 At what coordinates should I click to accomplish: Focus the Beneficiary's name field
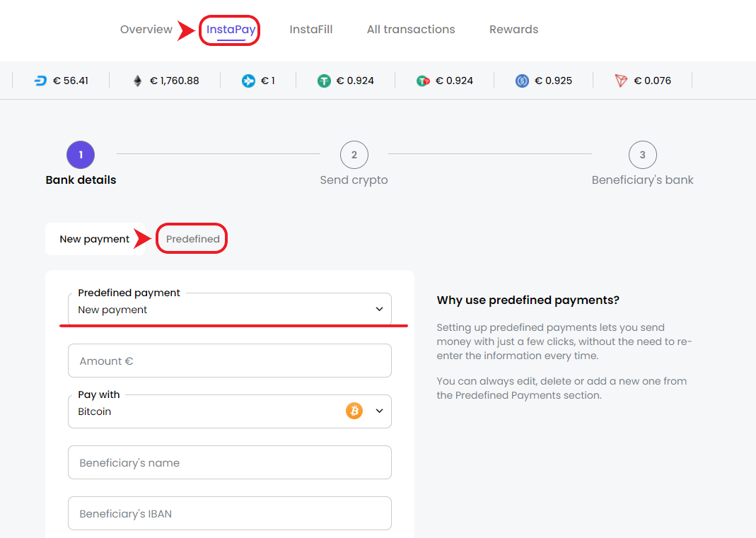(x=230, y=462)
